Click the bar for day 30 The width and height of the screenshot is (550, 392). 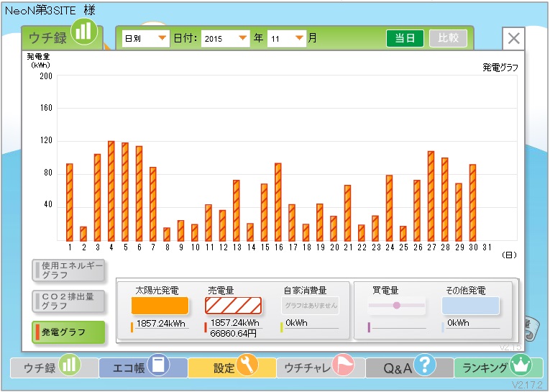click(x=473, y=203)
